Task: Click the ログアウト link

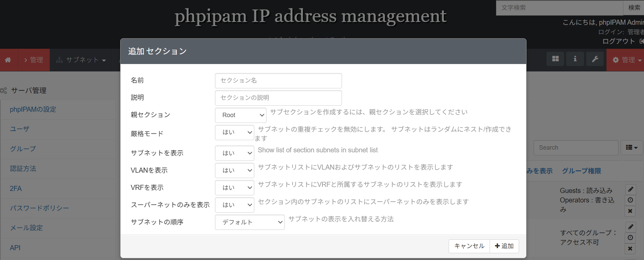Action: (x=619, y=41)
